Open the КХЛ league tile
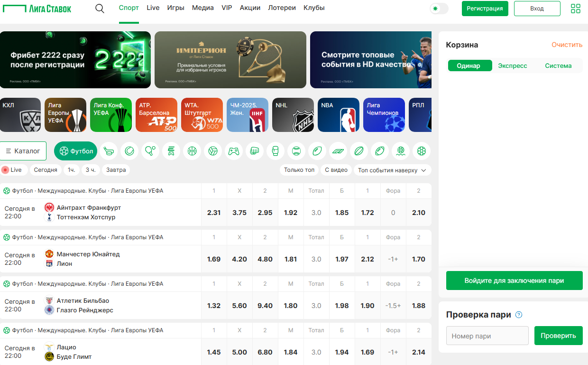588x365 pixels. click(x=20, y=115)
